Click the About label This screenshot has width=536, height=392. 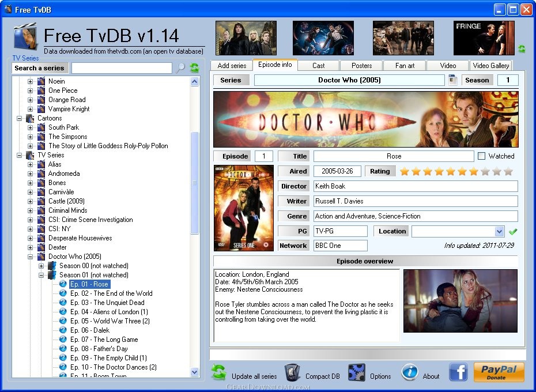click(431, 376)
